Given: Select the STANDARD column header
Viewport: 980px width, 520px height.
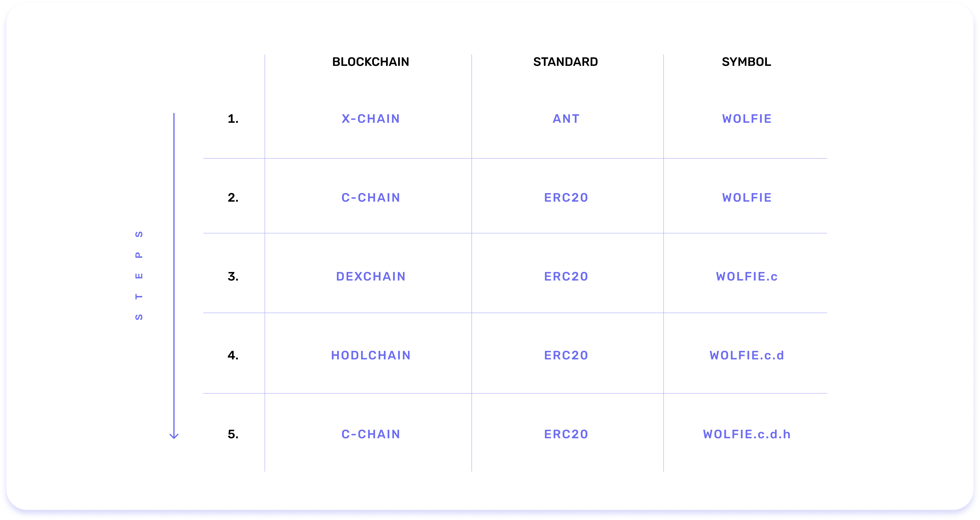Looking at the screenshot, I should [x=565, y=62].
